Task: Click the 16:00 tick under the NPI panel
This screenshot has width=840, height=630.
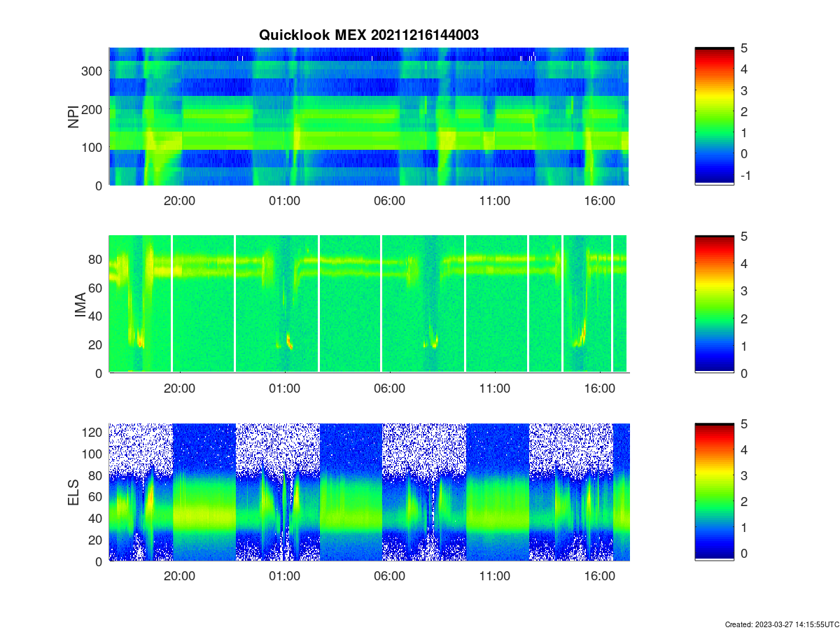Action: point(599,200)
